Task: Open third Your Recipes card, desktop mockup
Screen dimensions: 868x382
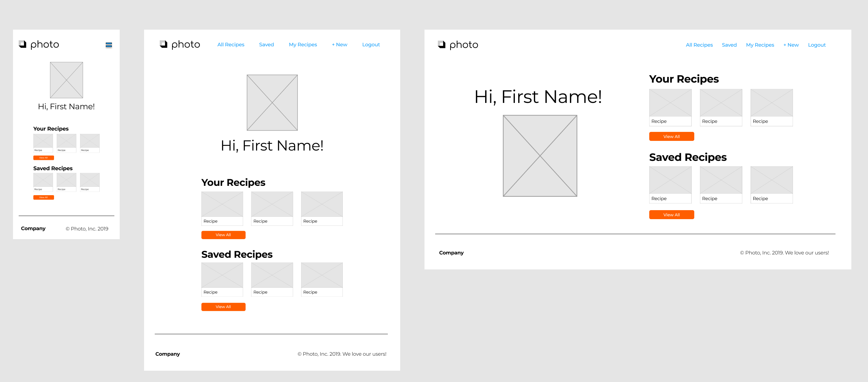Action: [772, 108]
